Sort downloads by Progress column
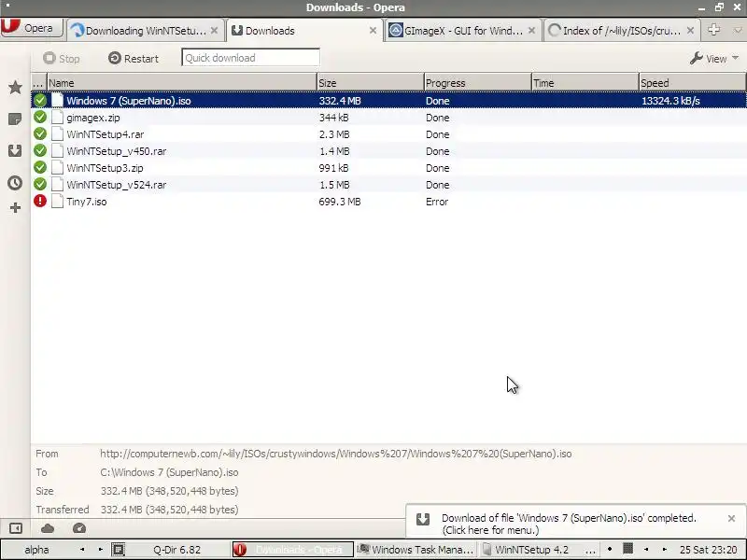 (x=477, y=83)
